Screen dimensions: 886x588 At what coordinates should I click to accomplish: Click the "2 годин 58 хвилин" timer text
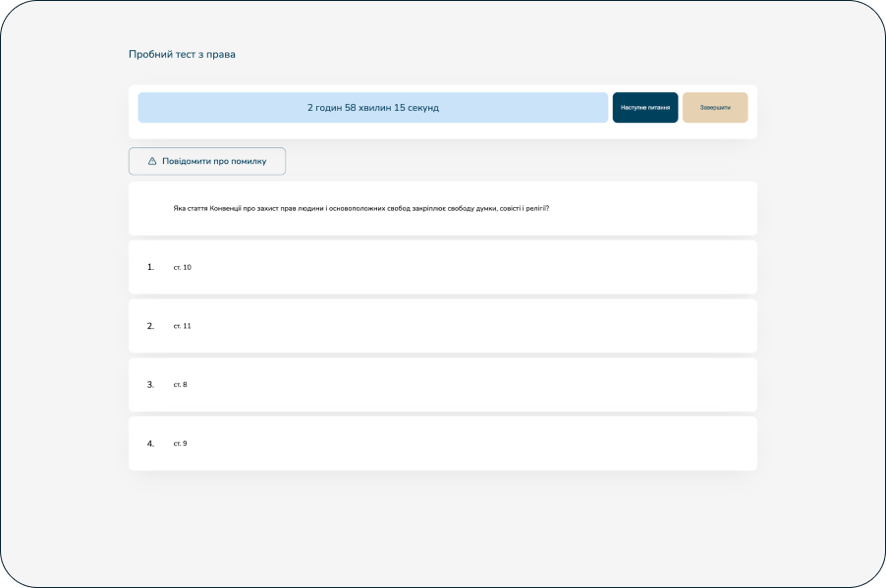[x=373, y=108]
